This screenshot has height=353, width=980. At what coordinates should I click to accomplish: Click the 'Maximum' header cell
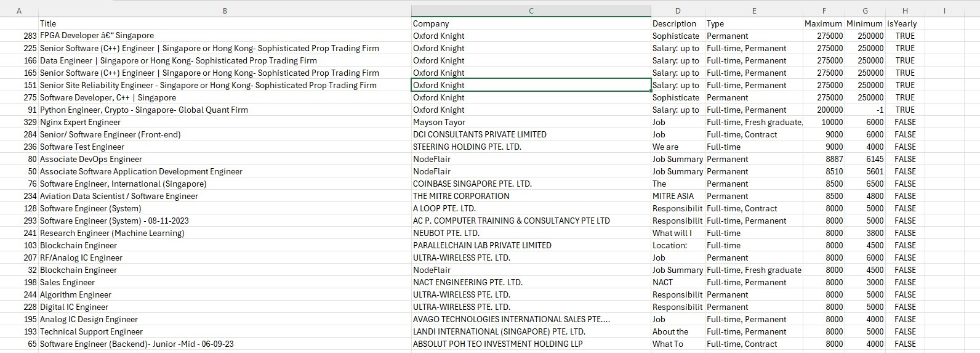click(x=824, y=23)
